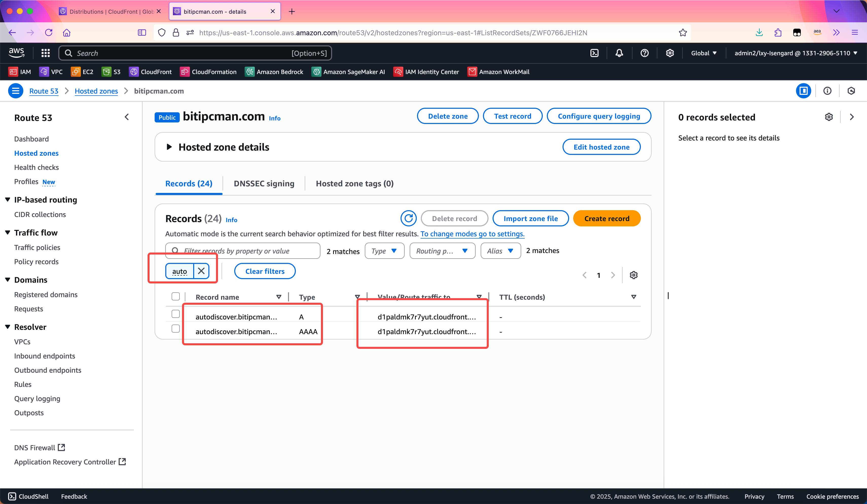Sort by Record name column
This screenshot has width=867, height=504.
click(279, 297)
